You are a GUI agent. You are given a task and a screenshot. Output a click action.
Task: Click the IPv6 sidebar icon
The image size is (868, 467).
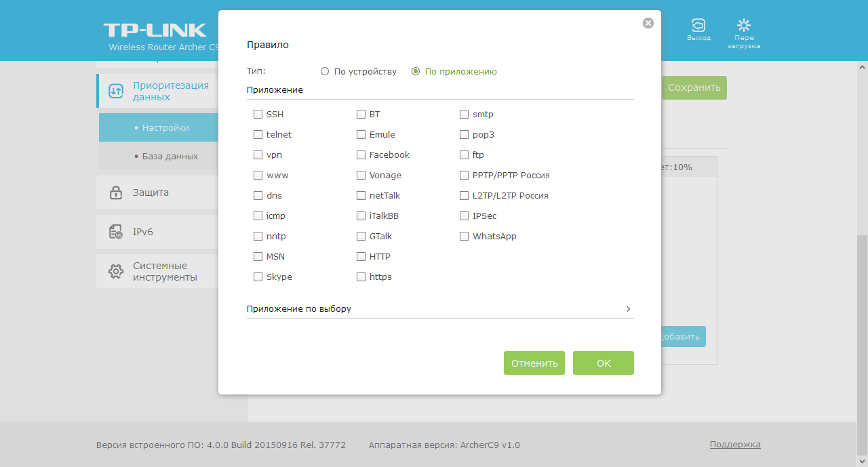(x=116, y=232)
